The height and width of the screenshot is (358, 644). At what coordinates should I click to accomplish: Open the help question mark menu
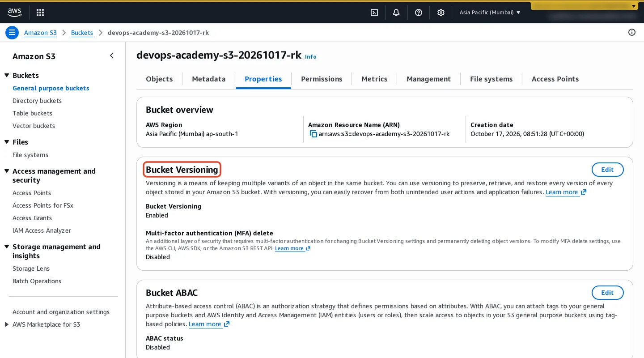click(x=419, y=13)
